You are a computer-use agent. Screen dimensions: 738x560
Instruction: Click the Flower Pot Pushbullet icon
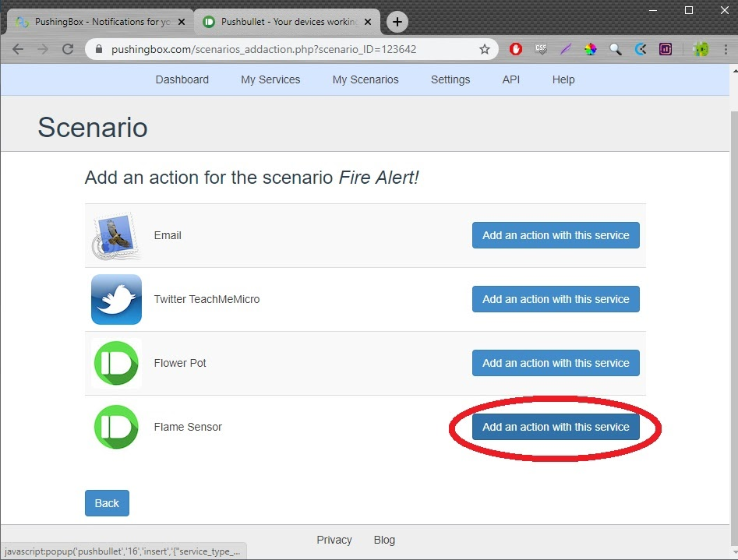116,364
